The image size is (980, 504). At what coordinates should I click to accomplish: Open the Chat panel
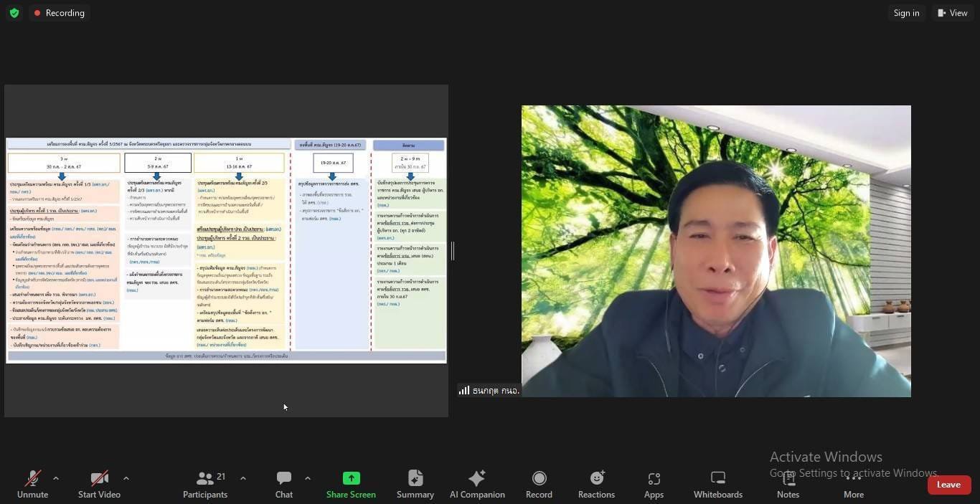pyautogui.click(x=284, y=485)
